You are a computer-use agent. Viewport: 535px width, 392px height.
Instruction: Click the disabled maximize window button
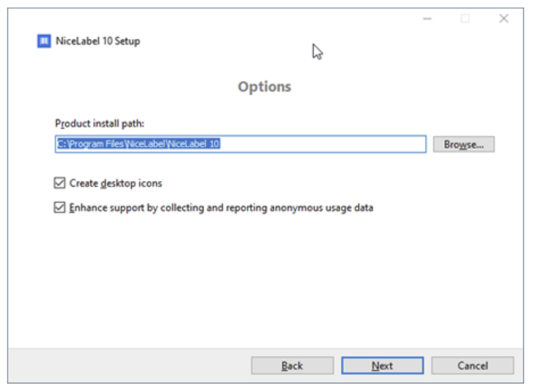tap(465, 19)
